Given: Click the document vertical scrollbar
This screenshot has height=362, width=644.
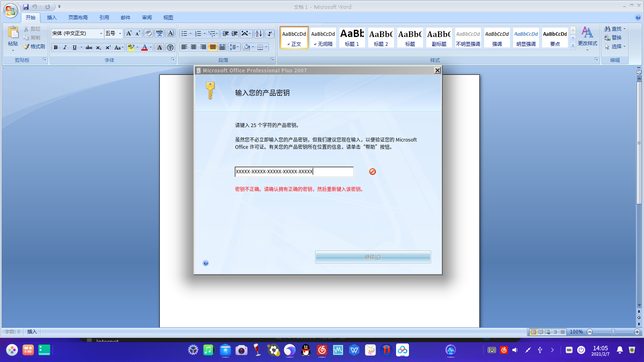Looking at the screenshot, I should point(639,143).
